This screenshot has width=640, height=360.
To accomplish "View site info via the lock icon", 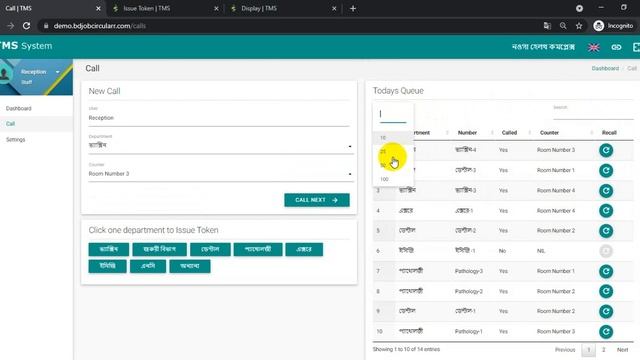I will (46, 26).
